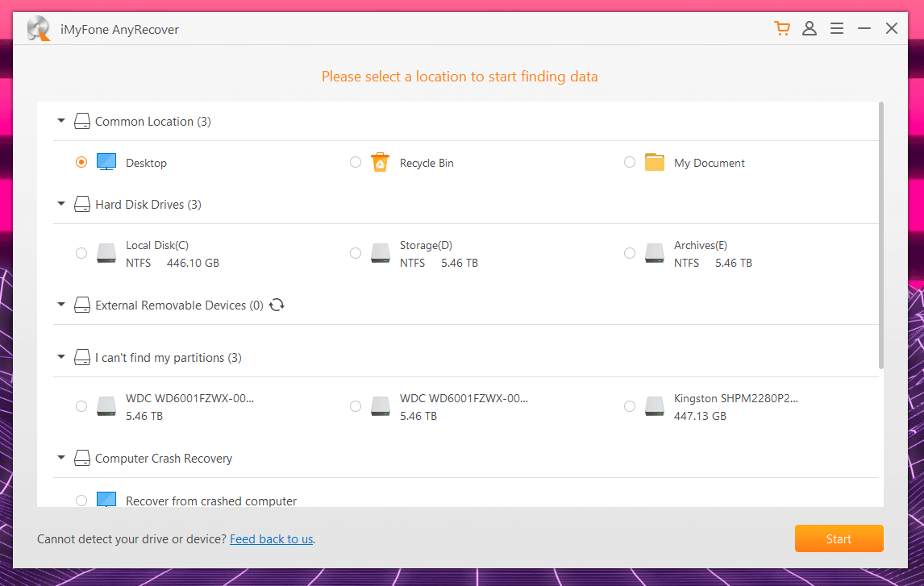The image size is (924, 586).
Task: Click the Archives(E) label
Action: coord(701,245)
